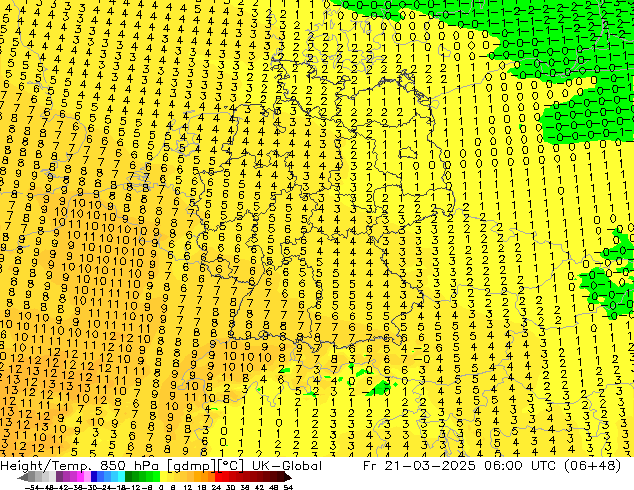The height and width of the screenshot is (490, 634).
Task: Click the dark purple -42 legend swatch
Action: (x=59, y=476)
